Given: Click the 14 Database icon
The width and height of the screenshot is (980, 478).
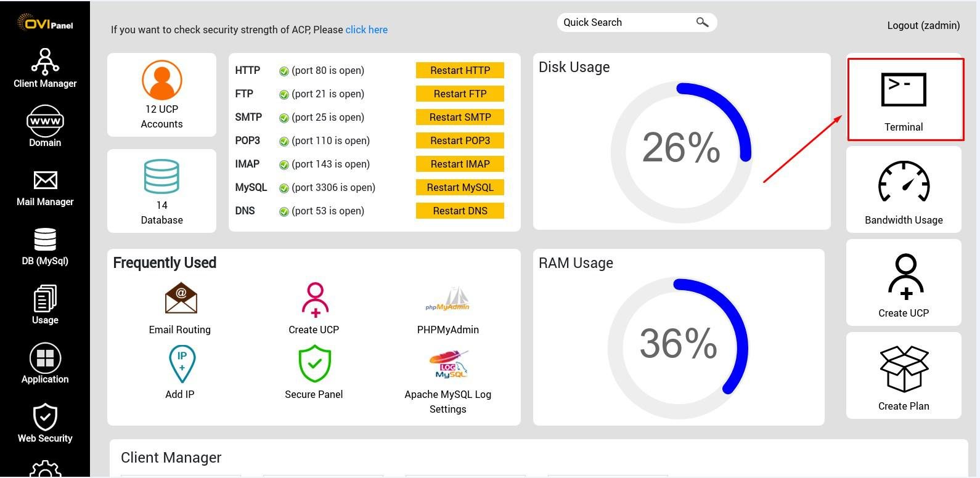Looking at the screenshot, I should (161, 177).
